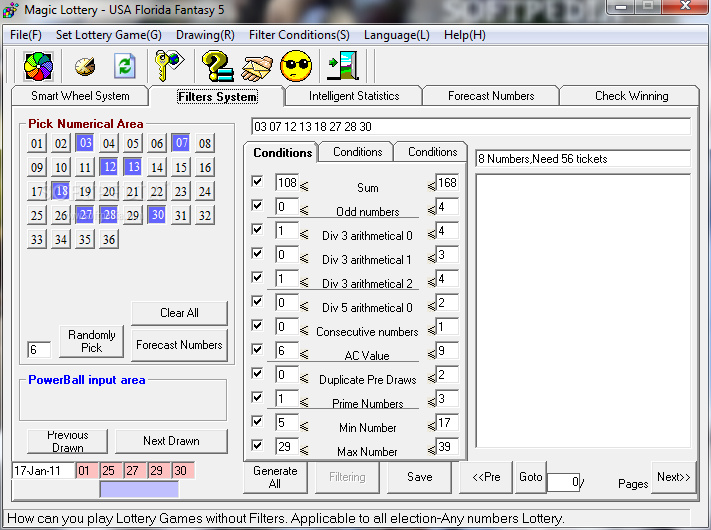
Task: Click the draw date field 17-Jan-11
Action: click(43, 471)
